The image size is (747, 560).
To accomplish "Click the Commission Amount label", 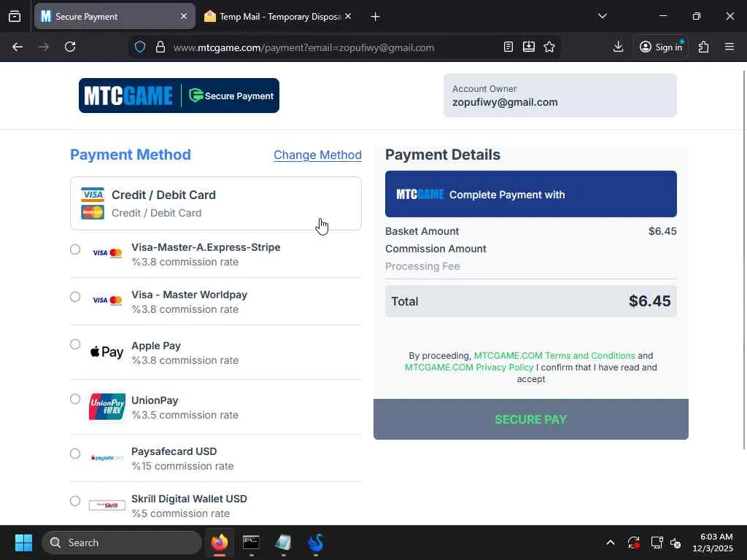I will pyautogui.click(x=436, y=249).
